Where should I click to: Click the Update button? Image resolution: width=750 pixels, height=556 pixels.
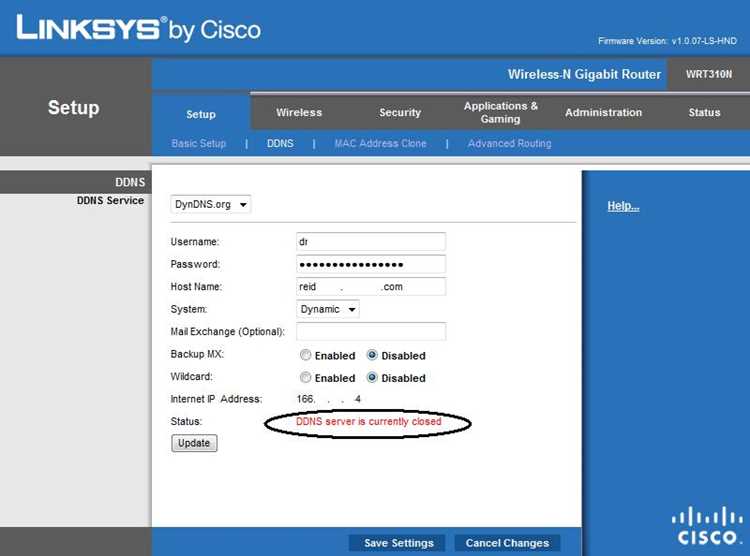(194, 443)
